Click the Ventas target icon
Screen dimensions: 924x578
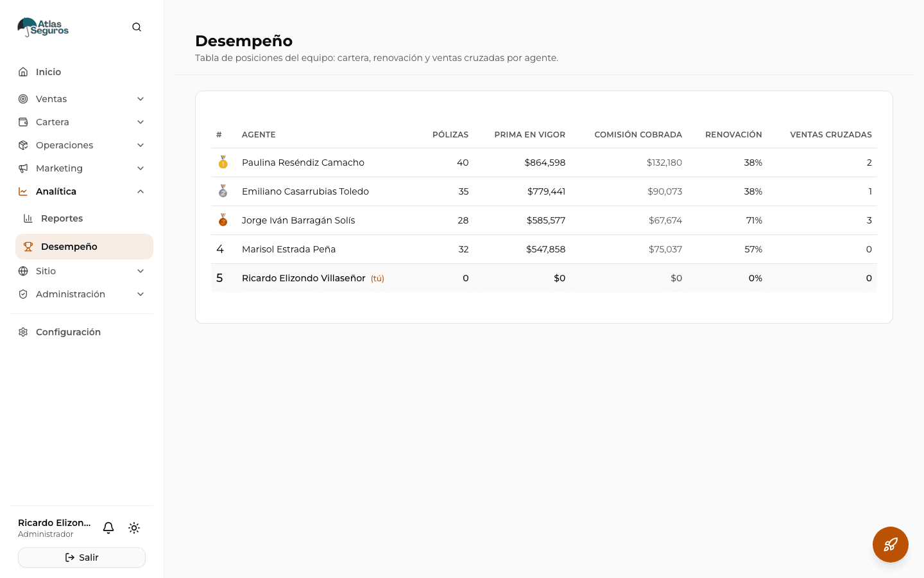click(x=23, y=99)
